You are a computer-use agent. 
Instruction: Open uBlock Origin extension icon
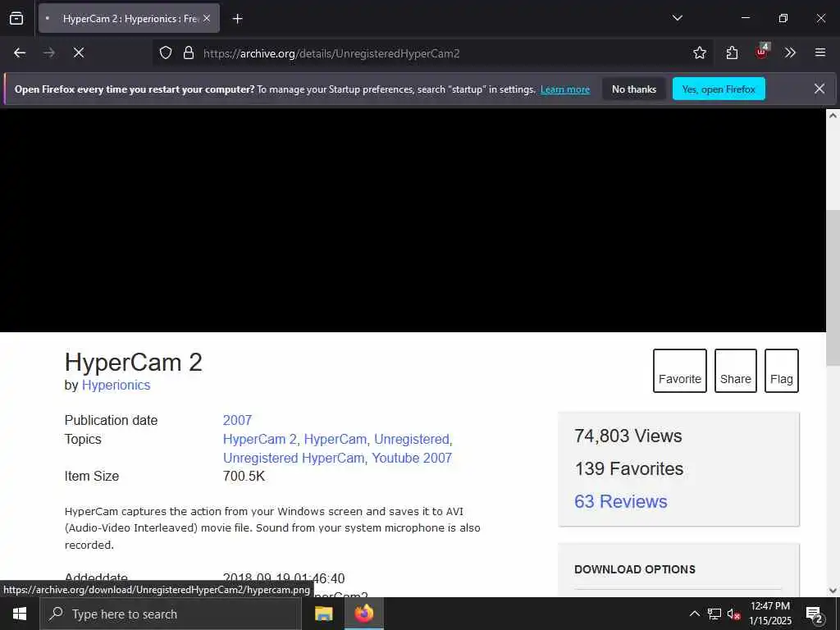pos(761,52)
